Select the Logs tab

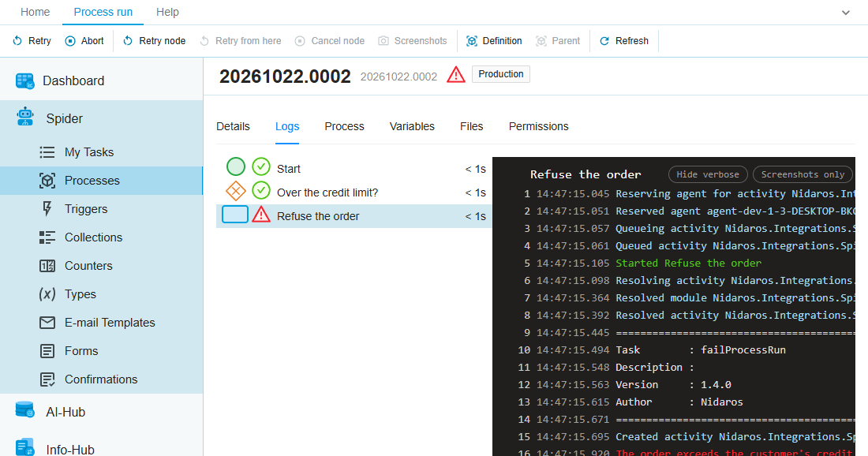point(286,126)
